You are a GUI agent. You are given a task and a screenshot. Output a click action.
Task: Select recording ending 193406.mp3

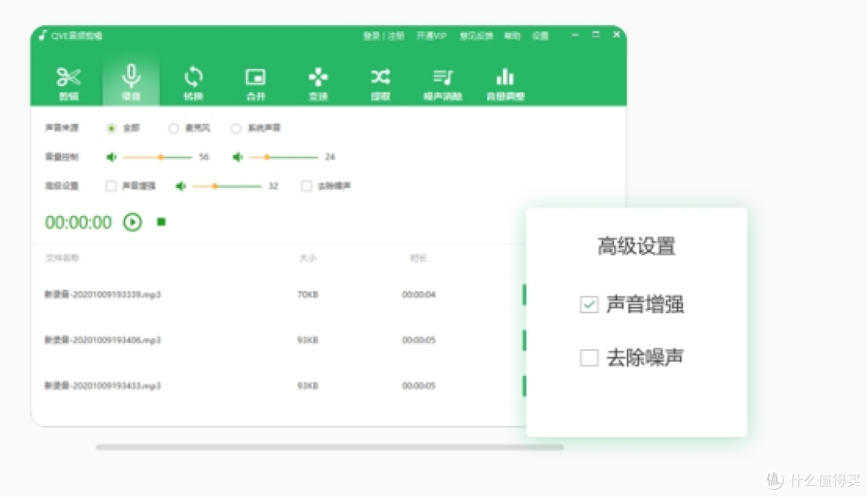102,340
